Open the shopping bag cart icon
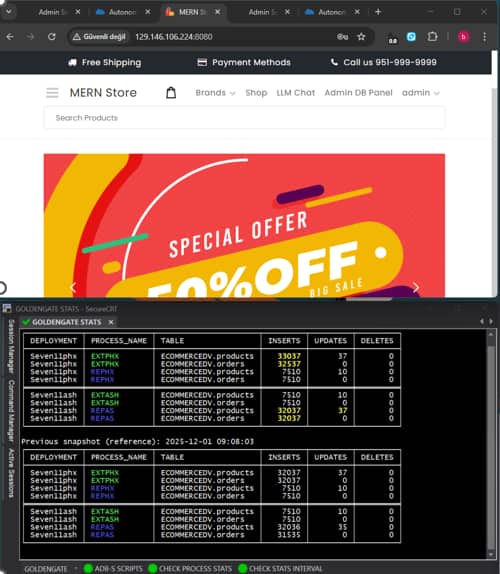The height and width of the screenshot is (574, 500). tap(171, 93)
